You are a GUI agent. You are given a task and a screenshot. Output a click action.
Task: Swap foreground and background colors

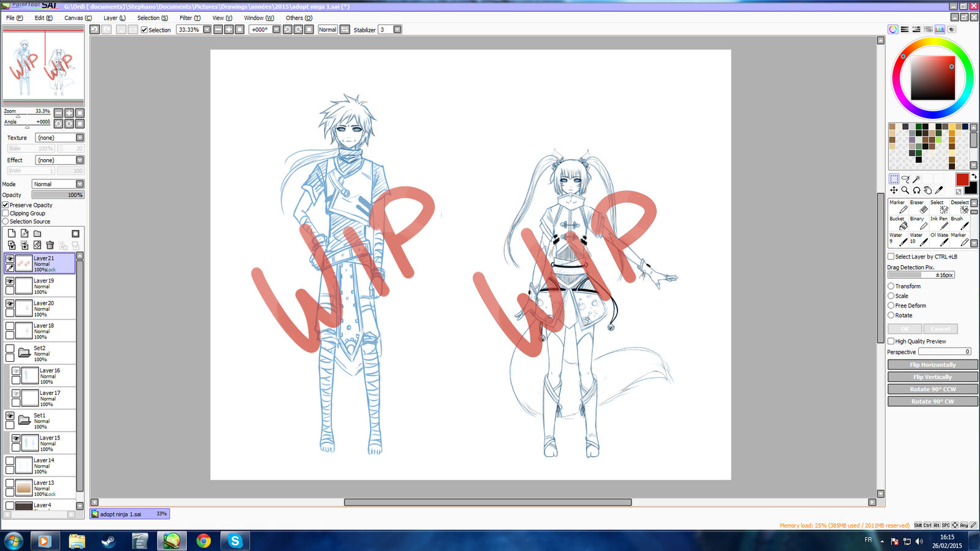[x=974, y=176]
